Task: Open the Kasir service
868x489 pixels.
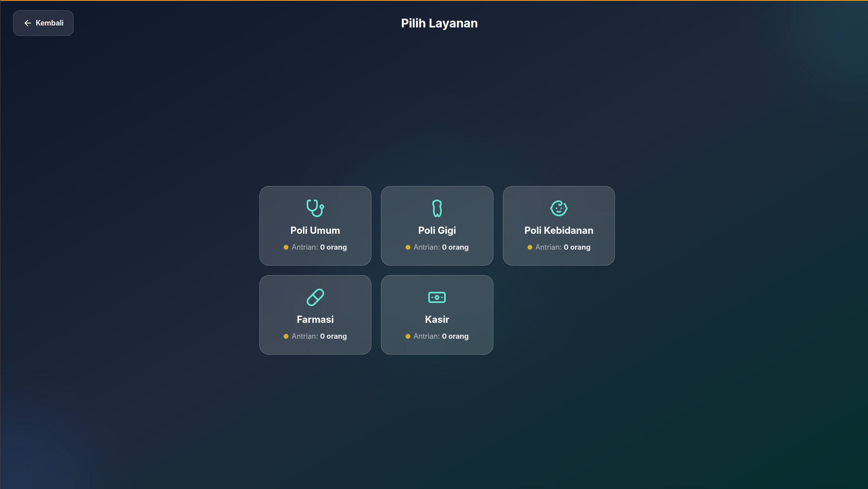Action: (437, 314)
